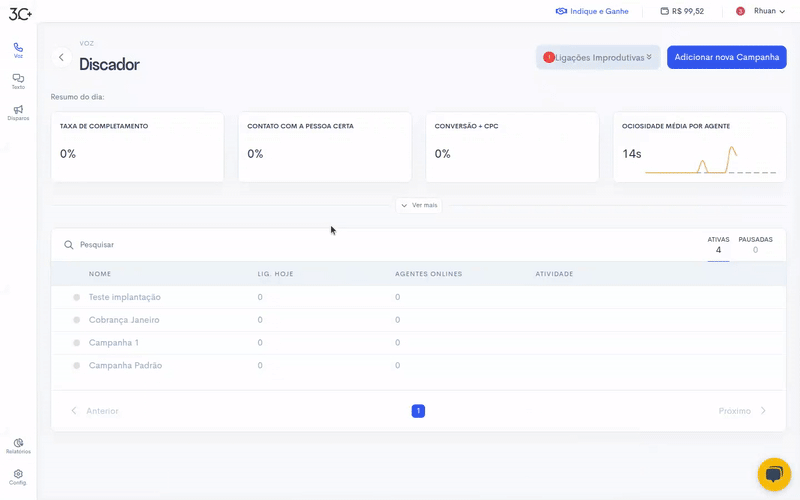
Task: Go back using the back arrow beside Discador
Action: 61,57
